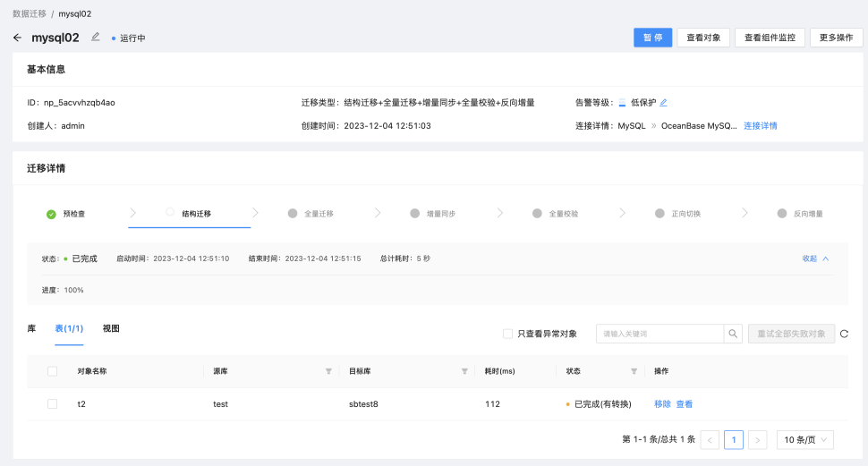Viewport: 868px width, 466px height.
Task: Go to next page arrow
Action: [757, 440]
